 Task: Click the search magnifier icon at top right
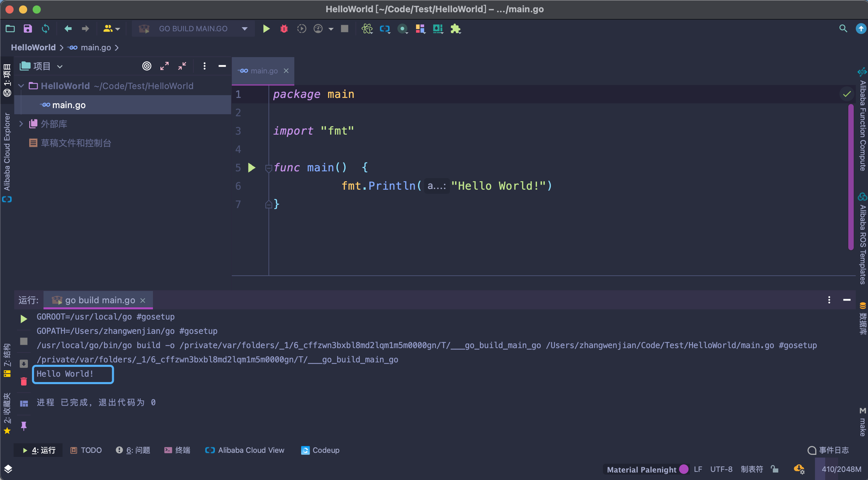click(x=843, y=29)
